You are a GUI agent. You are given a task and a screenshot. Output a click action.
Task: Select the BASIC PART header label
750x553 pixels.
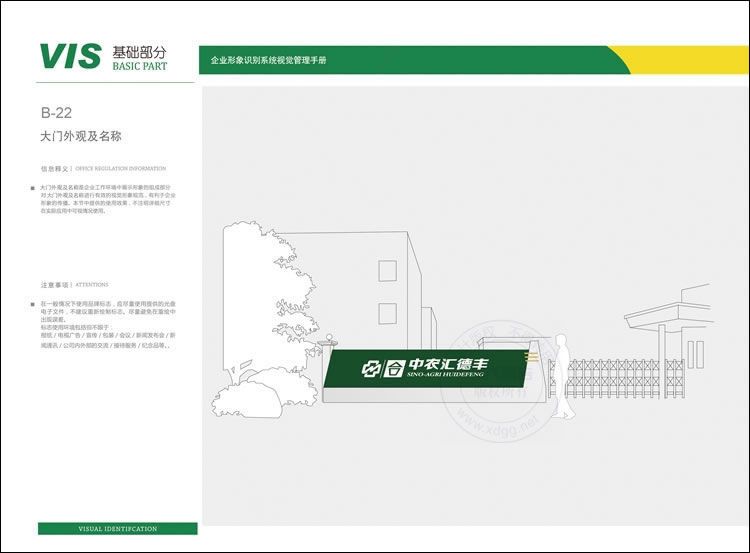(139, 67)
